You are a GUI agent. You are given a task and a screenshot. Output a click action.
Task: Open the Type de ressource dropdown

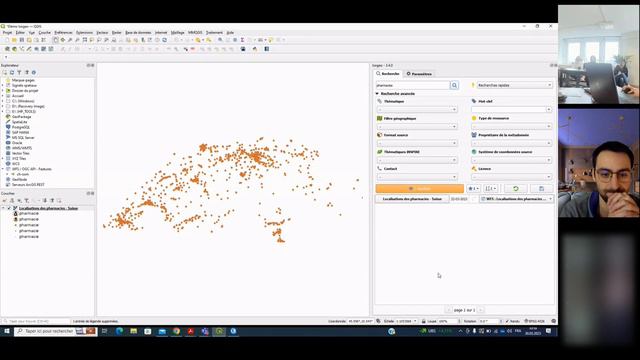click(511, 127)
